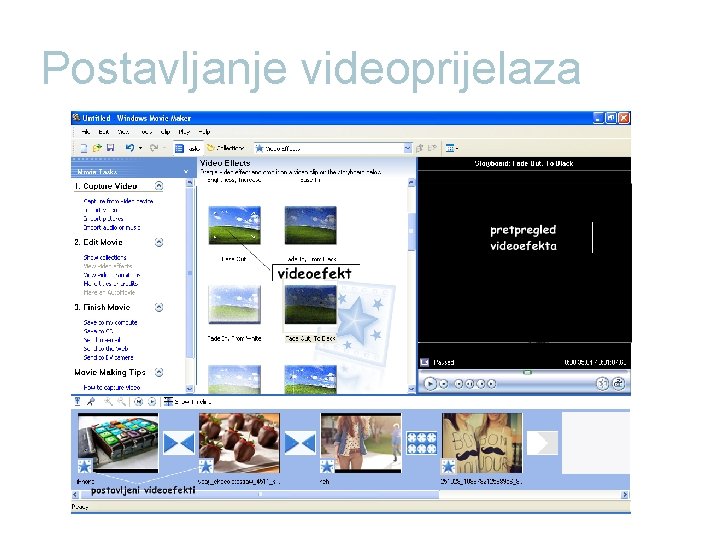This screenshot has height=540, width=720.
Task: Jump back in the preview monitor
Action: coord(458,384)
